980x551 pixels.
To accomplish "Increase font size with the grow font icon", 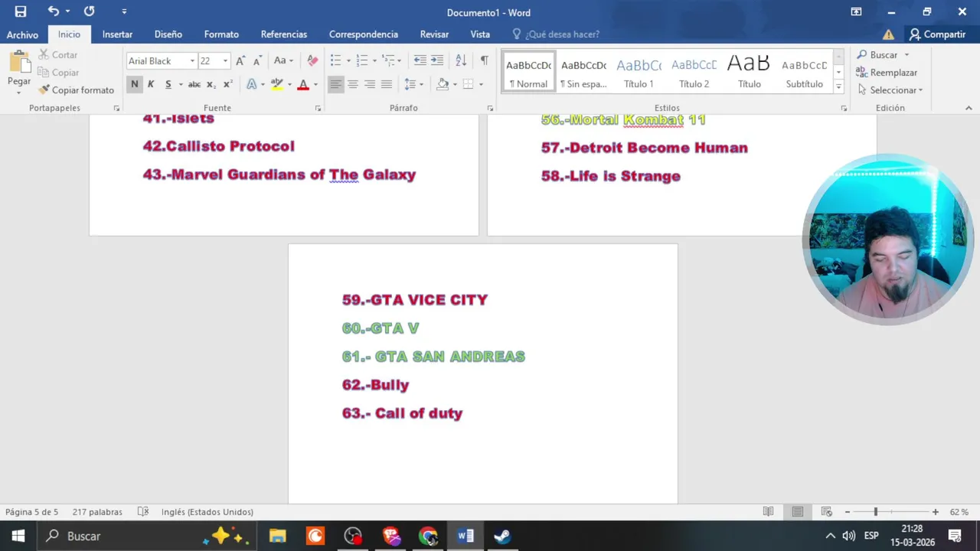I will click(x=240, y=60).
